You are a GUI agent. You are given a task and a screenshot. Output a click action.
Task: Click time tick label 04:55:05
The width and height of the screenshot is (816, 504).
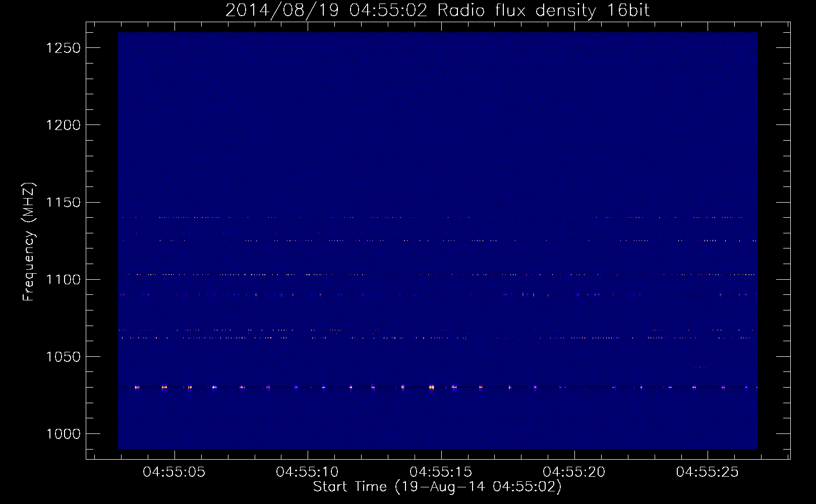tap(174, 472)
